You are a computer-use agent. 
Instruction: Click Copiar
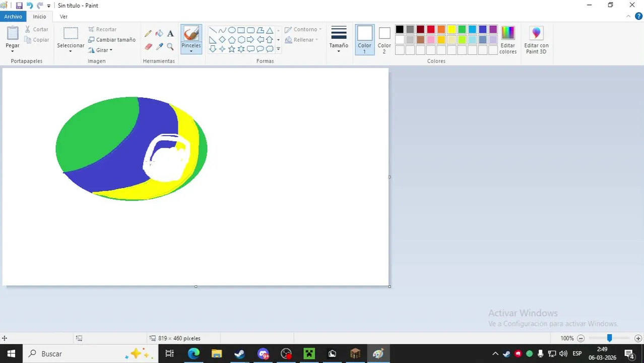click(37, 40)
